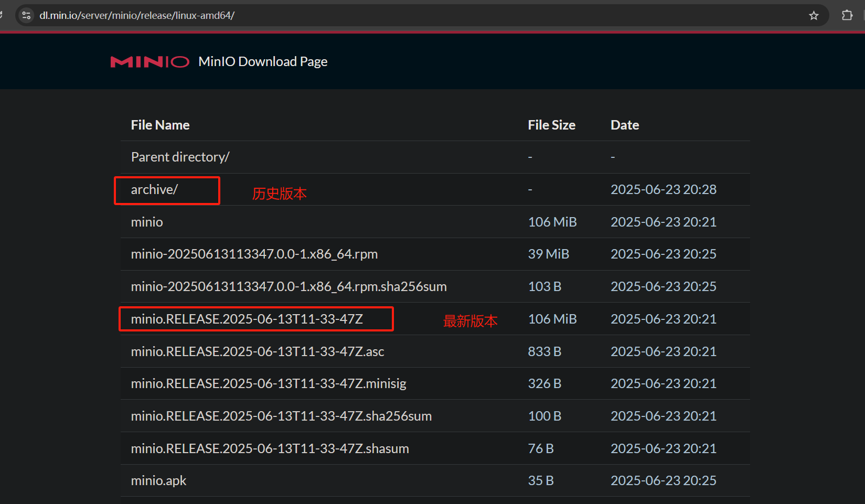Download minio-20250613113347.0.0-1.x86_64.rpm
The height and width of the screenshot is (504, 865).
(254, 254)
